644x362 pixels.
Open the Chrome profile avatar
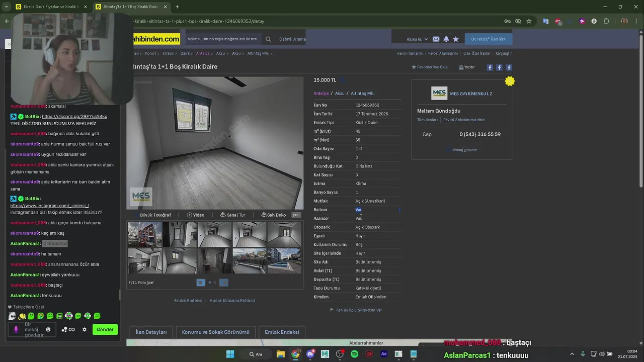(624, 21)
